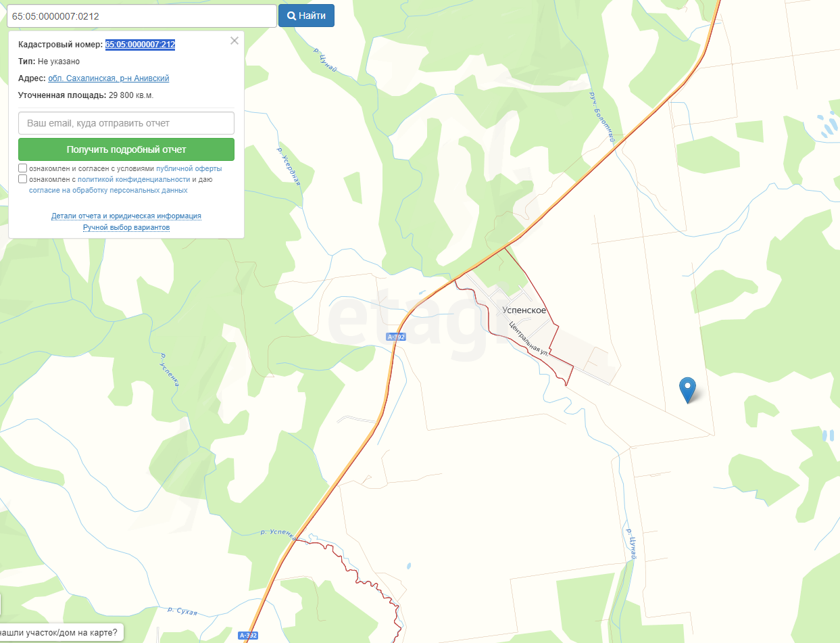Screen dimensions: 840x643
Task: Open cadastral number 65:05:0000007:212 link
Action: pos(141,45)
